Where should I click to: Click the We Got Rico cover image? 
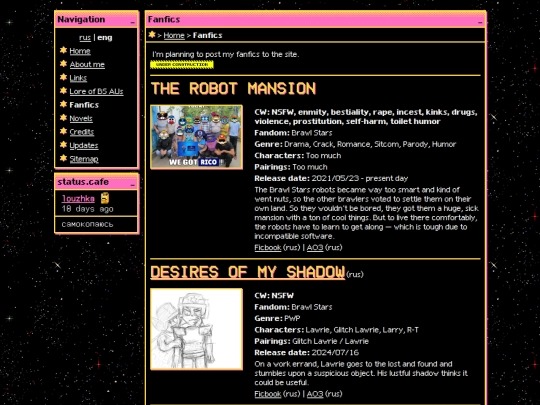click(x=196, y=137)
